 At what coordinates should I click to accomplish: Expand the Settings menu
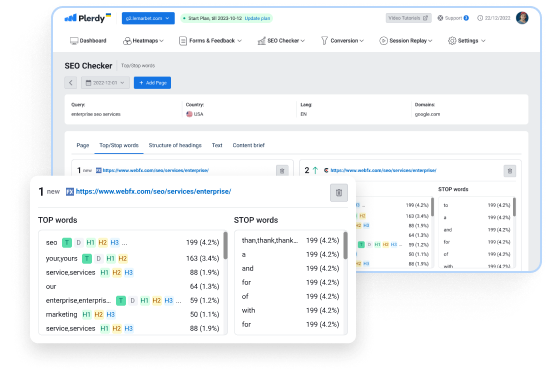pos(467,41)
